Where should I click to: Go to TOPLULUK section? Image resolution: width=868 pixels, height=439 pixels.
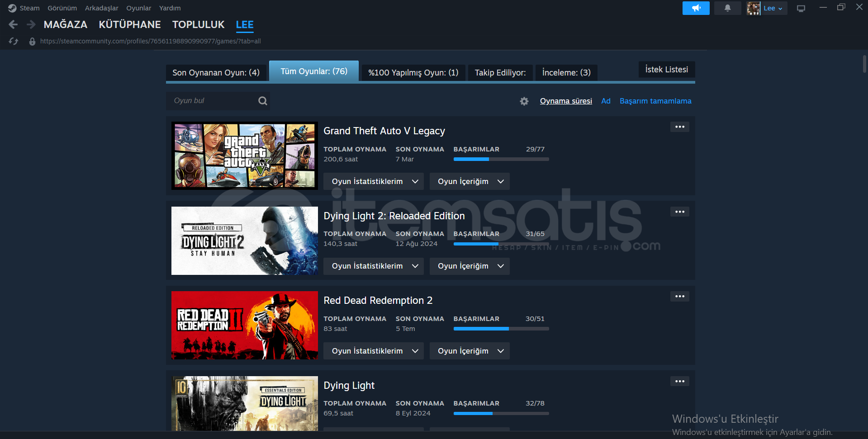coord(199,24)
